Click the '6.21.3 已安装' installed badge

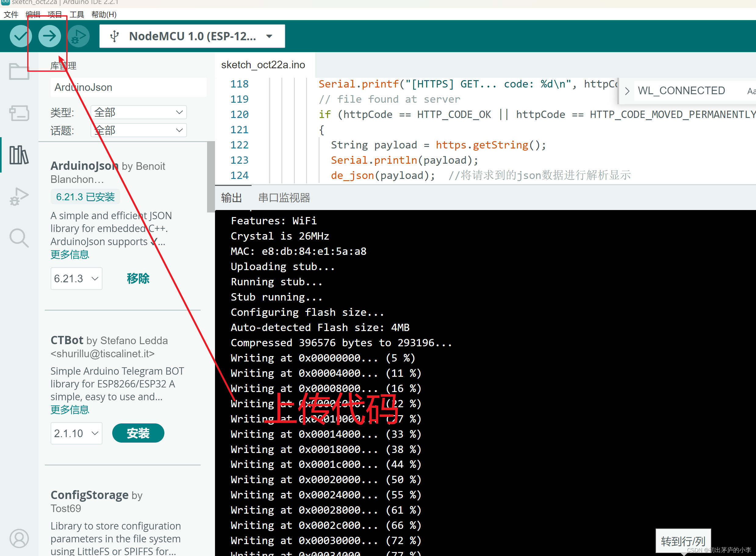point(85,197)
